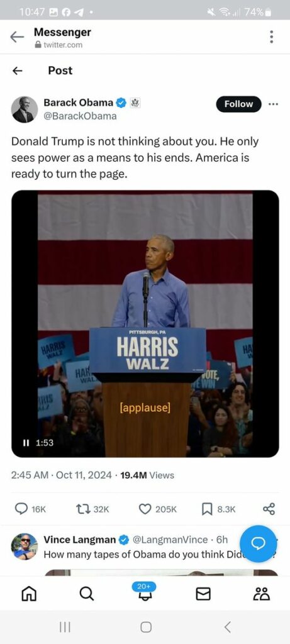Follow Barack Obama
This screenshot has height=644, width=290.
click(238, 104)
